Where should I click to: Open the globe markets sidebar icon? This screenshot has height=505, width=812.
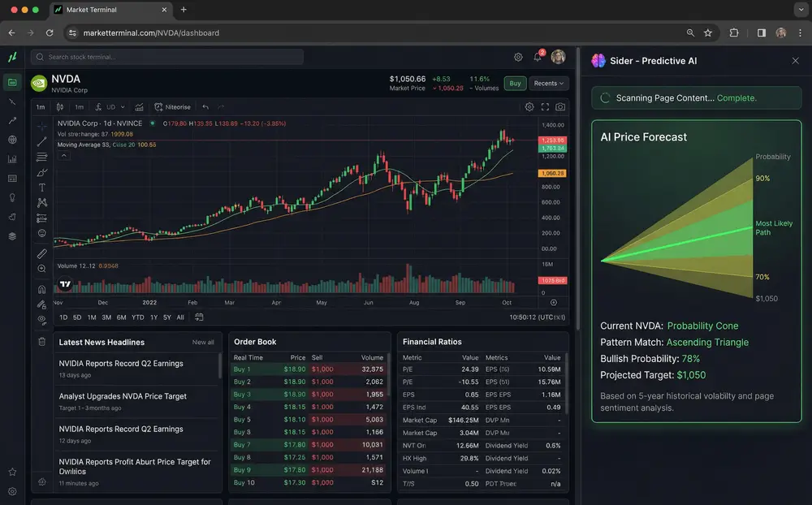(x=12, y=140)
